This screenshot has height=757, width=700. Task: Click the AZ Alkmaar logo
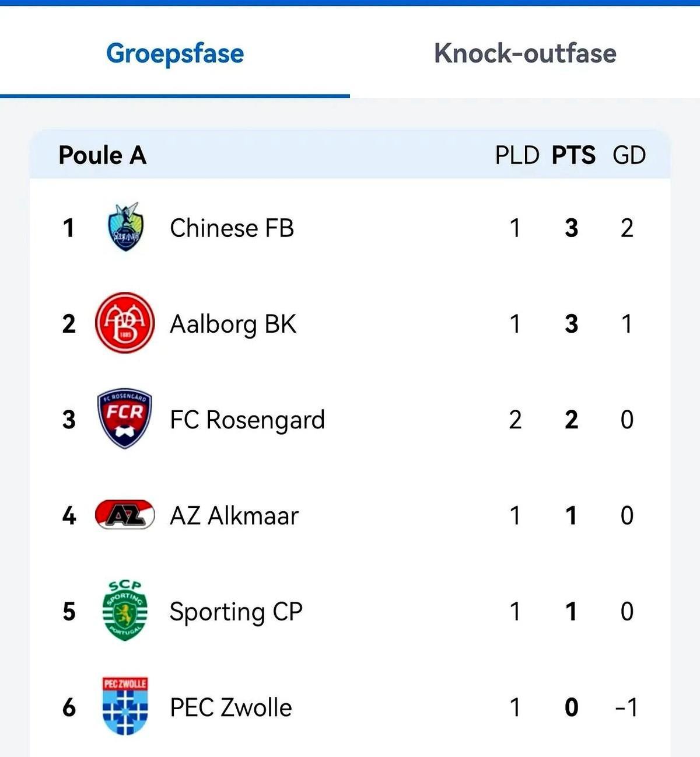pyautogui.click(x=125, y=514)
